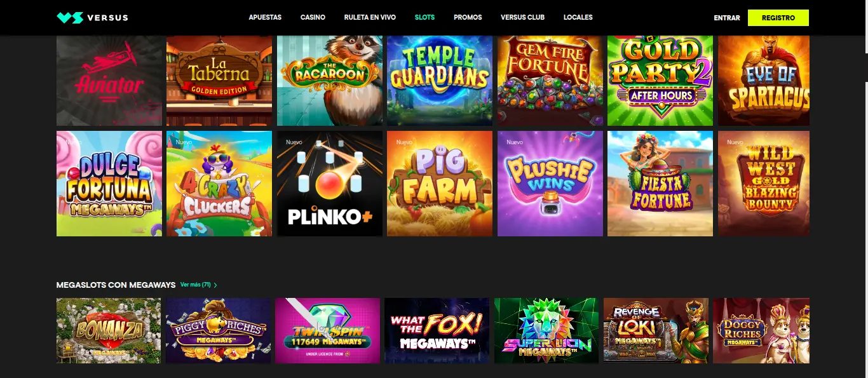Image resolution: width=868 pixels, height=378 pixels.
Task: Click the Entrar login link
Action: point(727,18)
